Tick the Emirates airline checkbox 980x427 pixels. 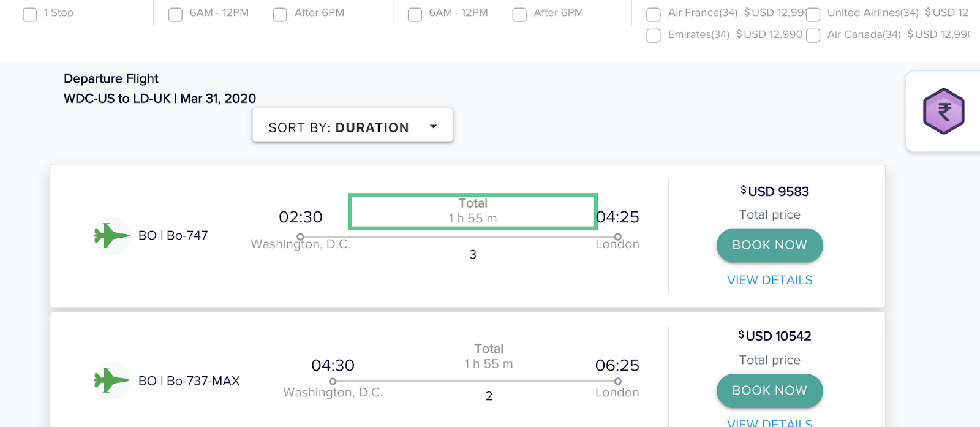(x=654, y=36)
